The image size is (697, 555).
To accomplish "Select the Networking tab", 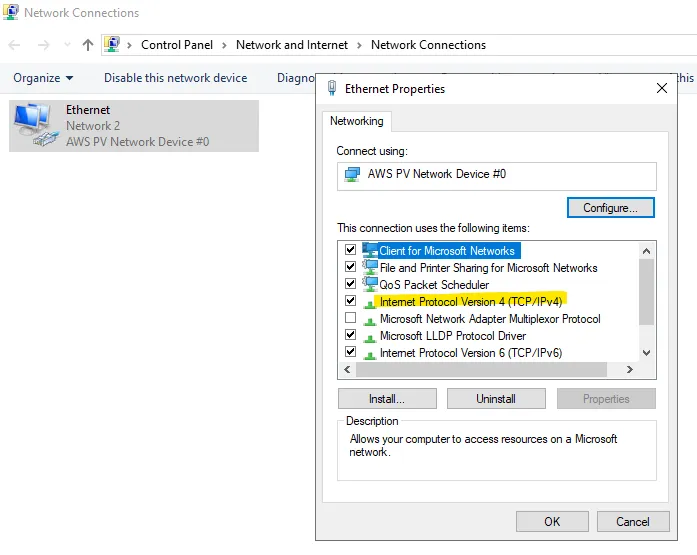I will tap(357, 121).
